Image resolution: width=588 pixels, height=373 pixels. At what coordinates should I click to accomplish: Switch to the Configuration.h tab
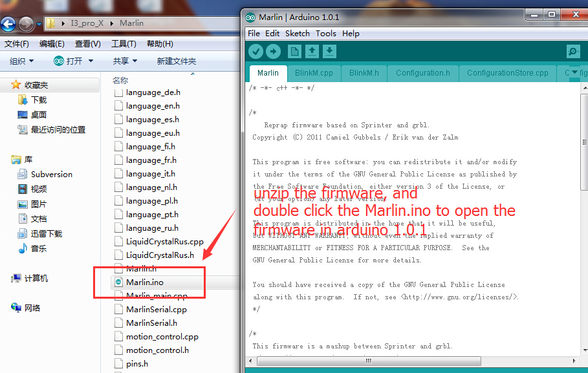(x=423, y=73)
